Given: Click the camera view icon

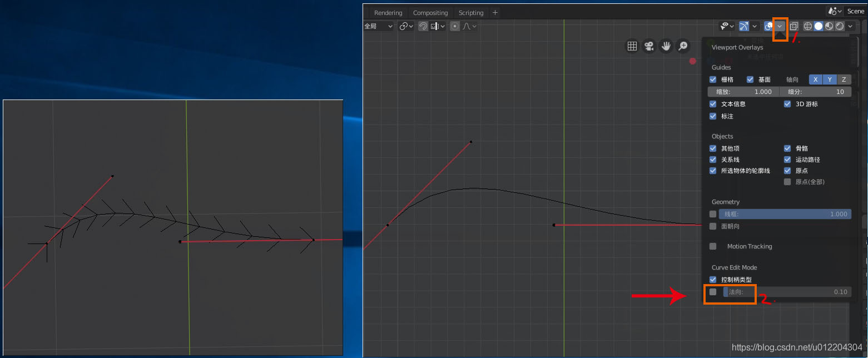Looking at the screenshot, I should coord(649,46).
